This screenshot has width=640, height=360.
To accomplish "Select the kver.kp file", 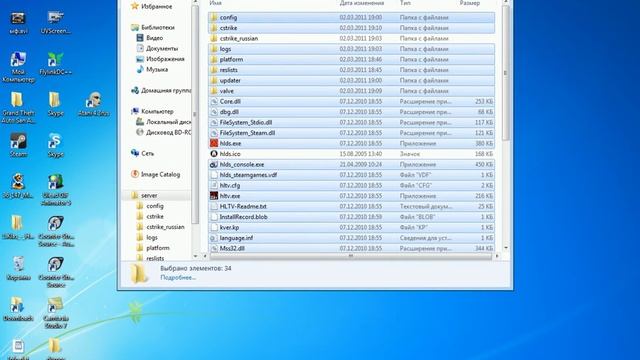I will (x=351, y=227).
